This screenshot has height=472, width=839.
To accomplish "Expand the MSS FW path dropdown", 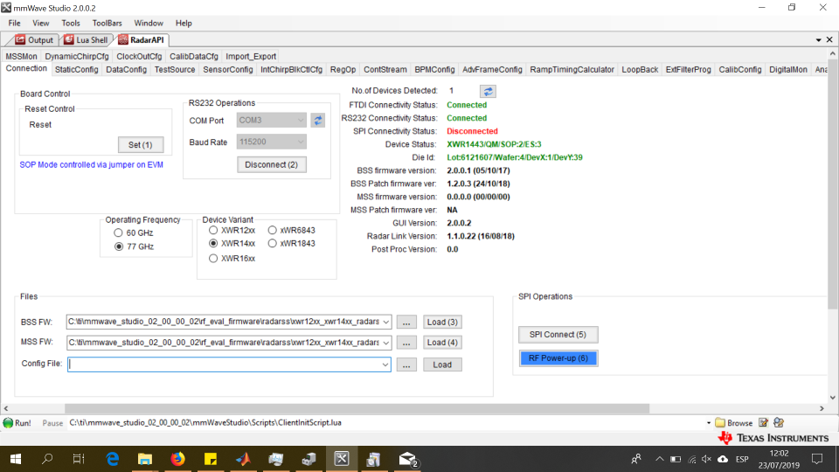I will point(385,342).
